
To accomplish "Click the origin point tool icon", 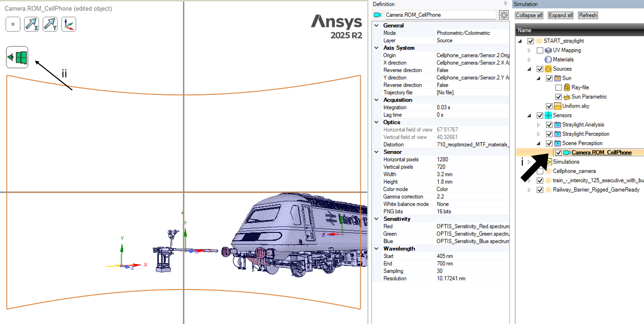I will pos(13,24).
